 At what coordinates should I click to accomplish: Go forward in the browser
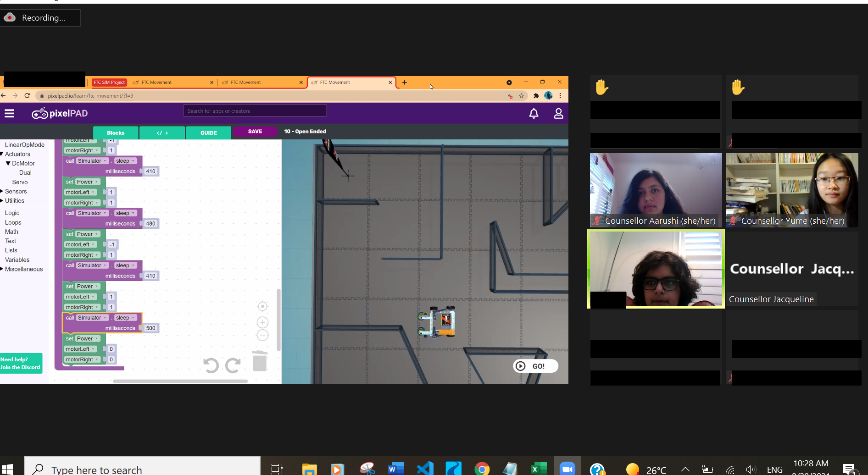coord(15,95)
